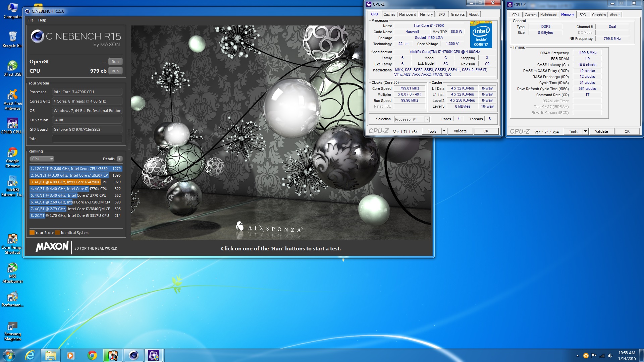Open Action Center flag tray icon
Screen dimensions: 644x362
tap(594, 356)
